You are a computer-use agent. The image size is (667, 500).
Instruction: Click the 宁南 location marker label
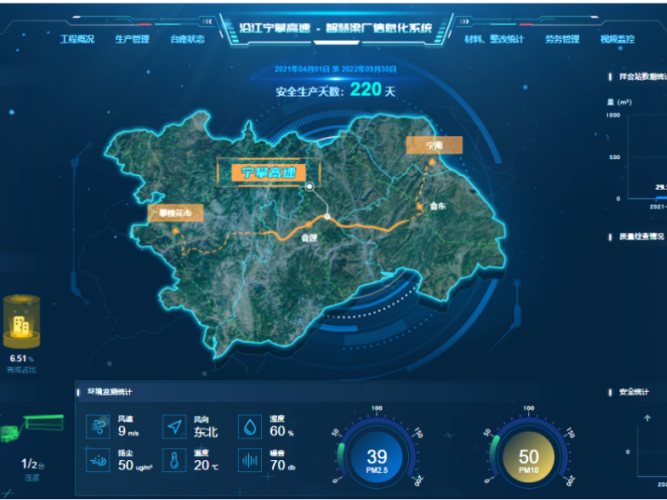tap(434, 145)
